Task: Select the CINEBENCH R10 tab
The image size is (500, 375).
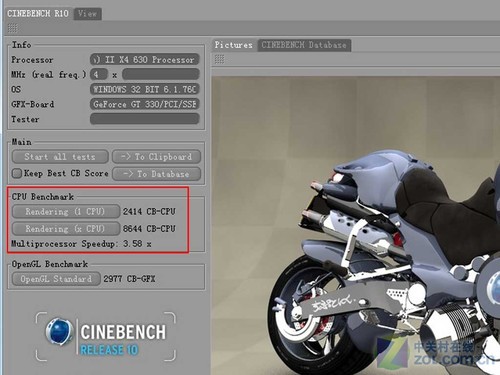Action: (38, 14)
